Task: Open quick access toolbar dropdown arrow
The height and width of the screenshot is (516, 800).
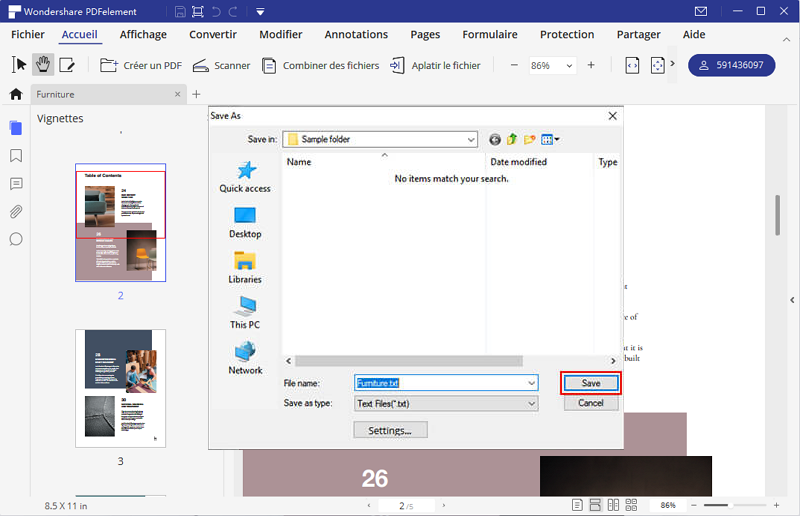Action: [260, 11]
